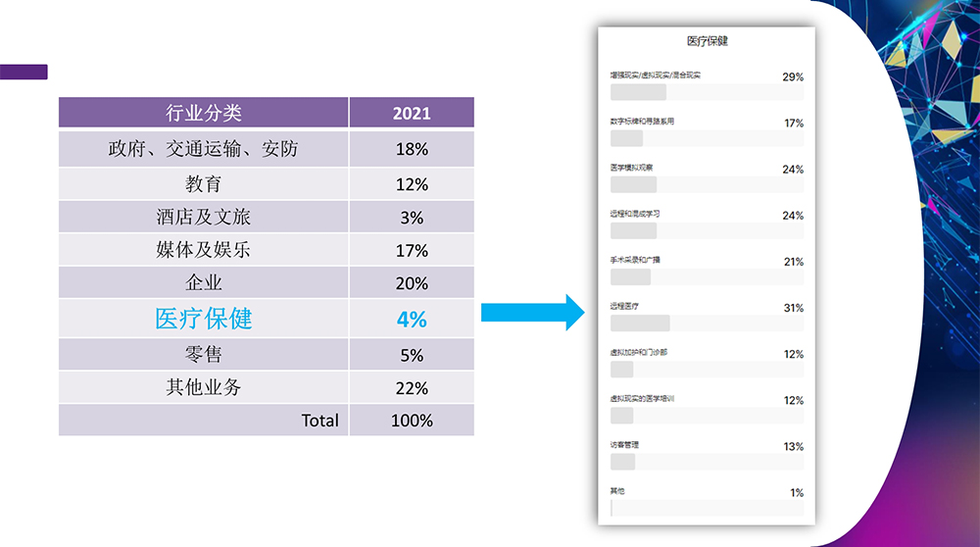Click the 增强现实/虚拟现实/混合现实 bar
Image resolution: width=980 pixels, height=547 pixels.
point(707,92)
